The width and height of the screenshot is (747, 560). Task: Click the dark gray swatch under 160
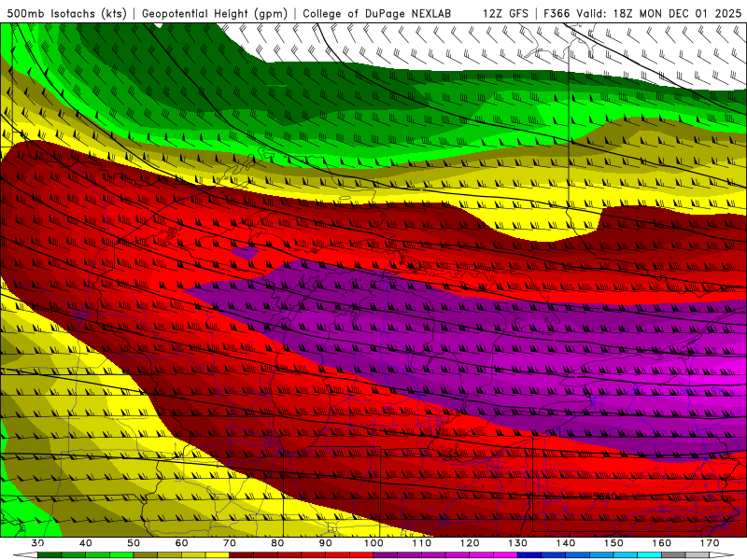coord(673,555)
